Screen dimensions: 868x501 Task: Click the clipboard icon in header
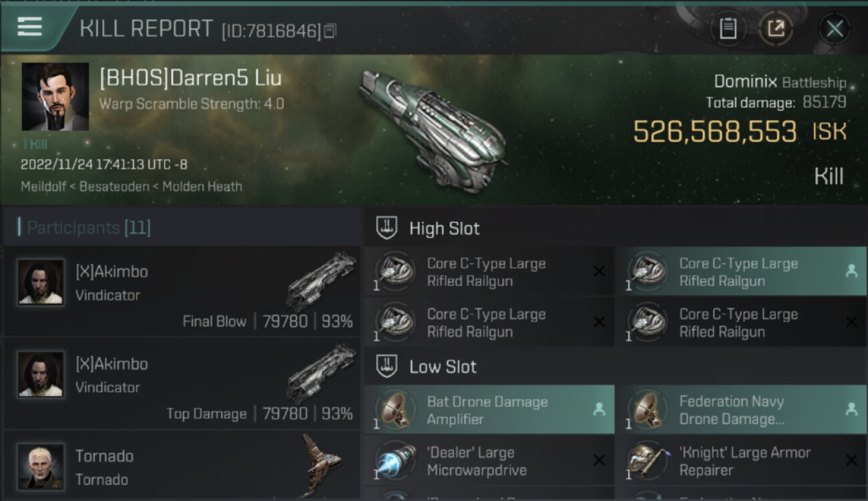(728, 29)
